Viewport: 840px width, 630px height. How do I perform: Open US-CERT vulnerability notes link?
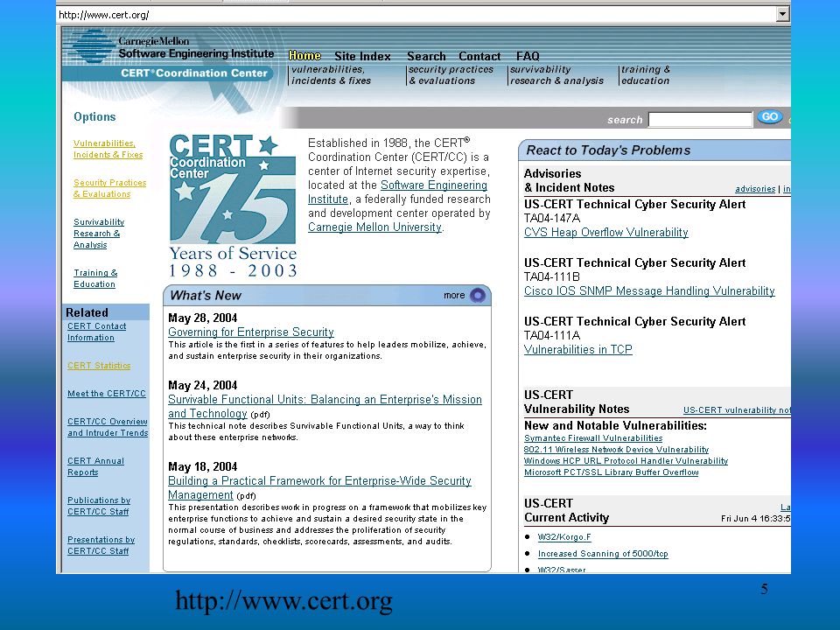[737, 409]
